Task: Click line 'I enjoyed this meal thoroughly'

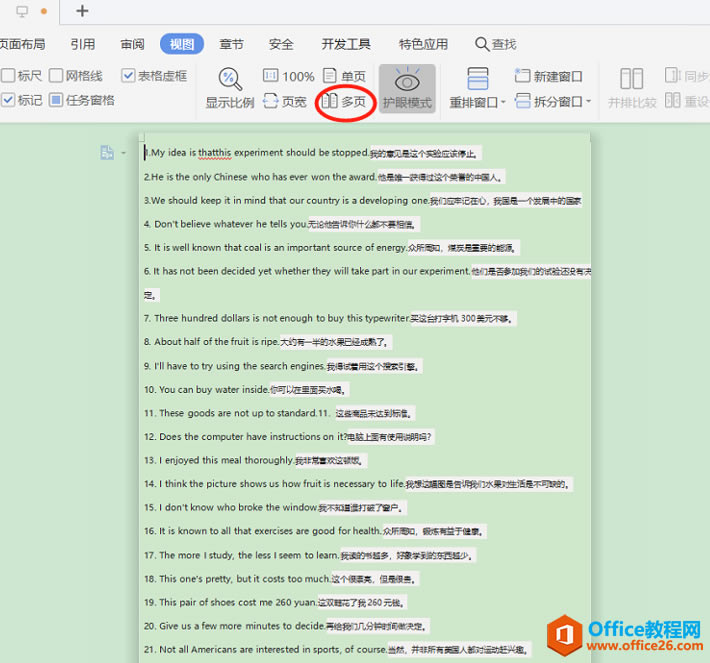Action: pos(255,460)
